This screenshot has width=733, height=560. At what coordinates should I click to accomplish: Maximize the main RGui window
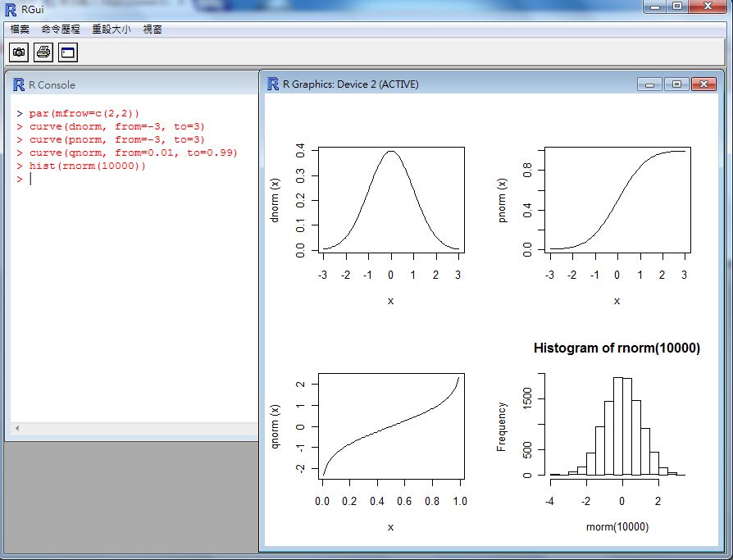tap(677, 7)
